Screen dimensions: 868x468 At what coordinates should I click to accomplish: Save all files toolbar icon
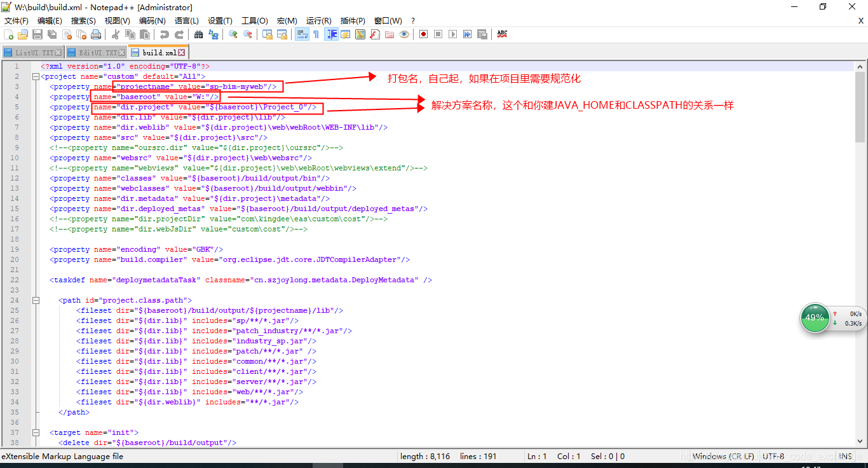pos(52,34)
